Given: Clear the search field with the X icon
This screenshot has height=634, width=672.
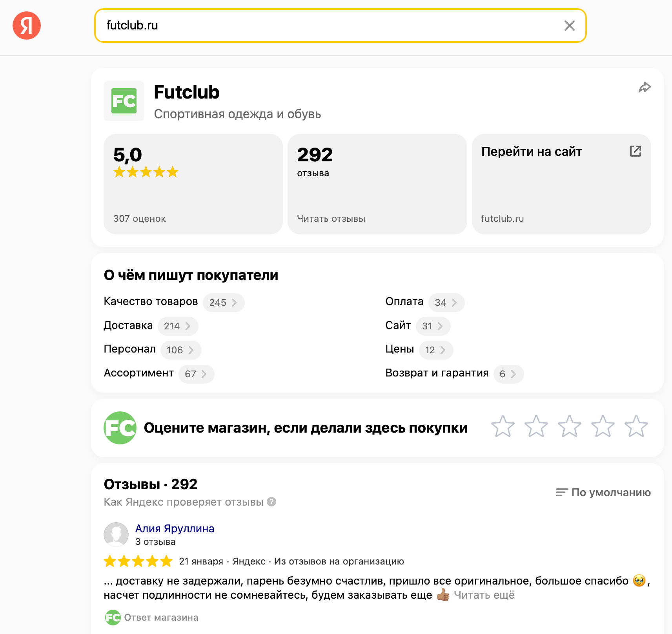Looking at the screenshot, I should pyautogui.click(x=569, y=26).
